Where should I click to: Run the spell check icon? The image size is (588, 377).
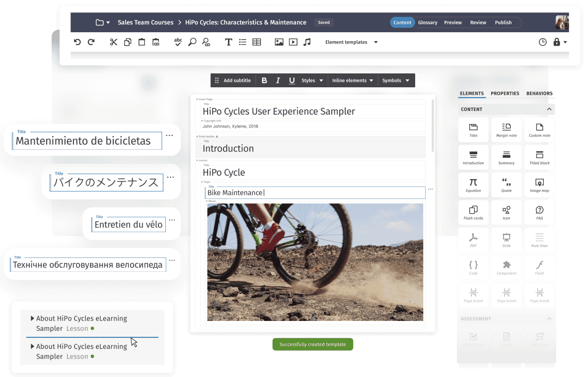[x=178, y=42]
